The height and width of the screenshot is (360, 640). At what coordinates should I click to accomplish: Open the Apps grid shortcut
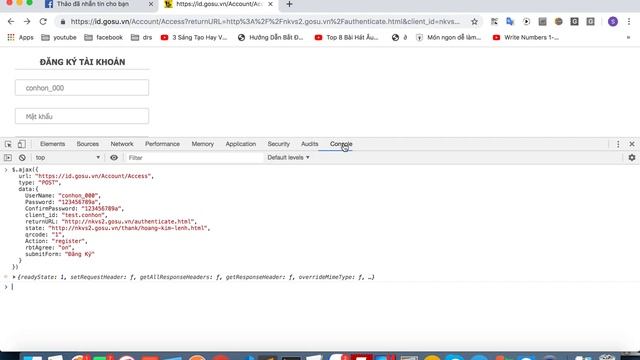[20, 38]
